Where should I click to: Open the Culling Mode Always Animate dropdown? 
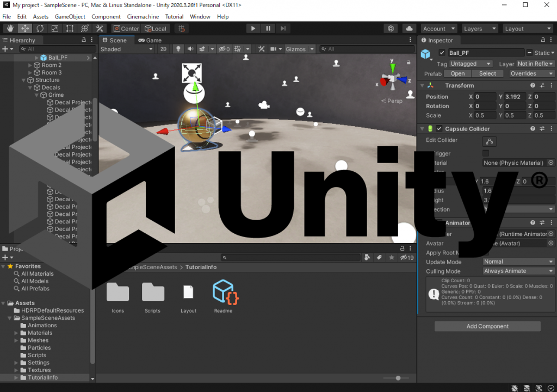click(x=518, y=271)
